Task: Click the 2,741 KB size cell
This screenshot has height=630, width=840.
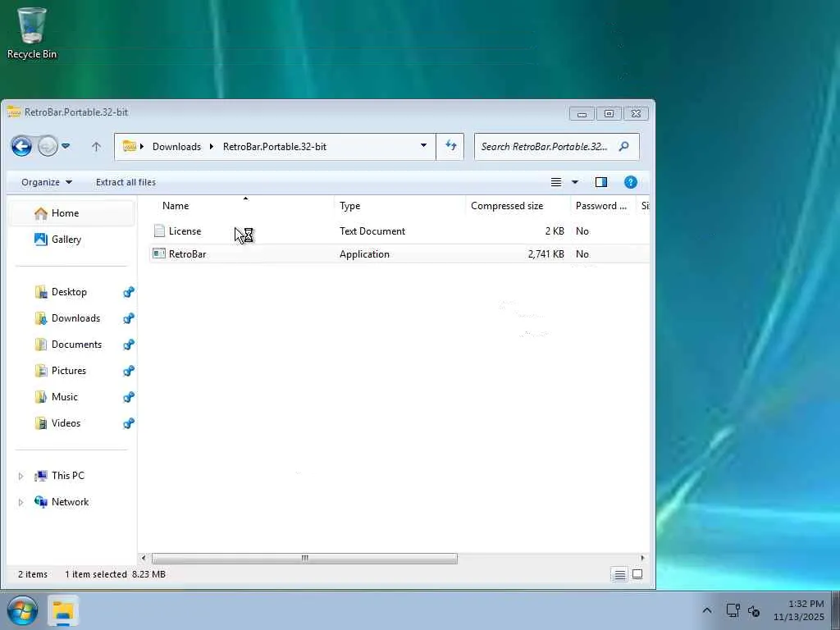Action: coord(546,254)
